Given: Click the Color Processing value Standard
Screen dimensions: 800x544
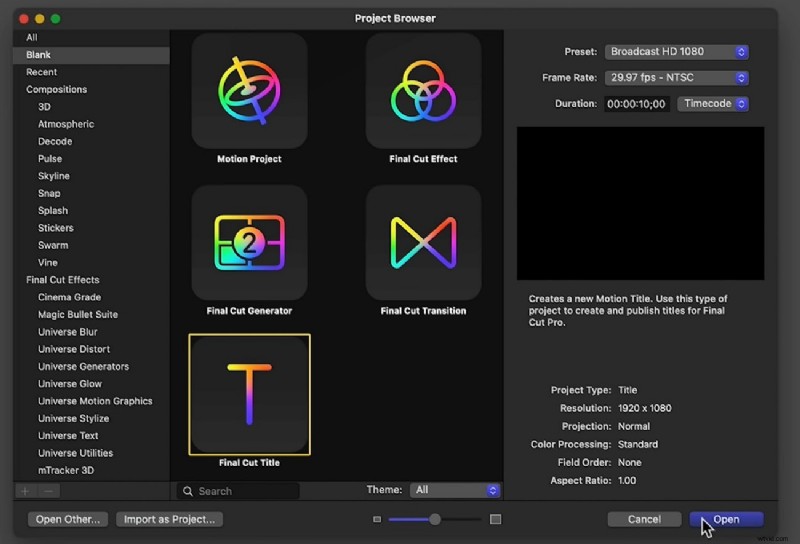Looking at the screenshot, I should (638, 444).
